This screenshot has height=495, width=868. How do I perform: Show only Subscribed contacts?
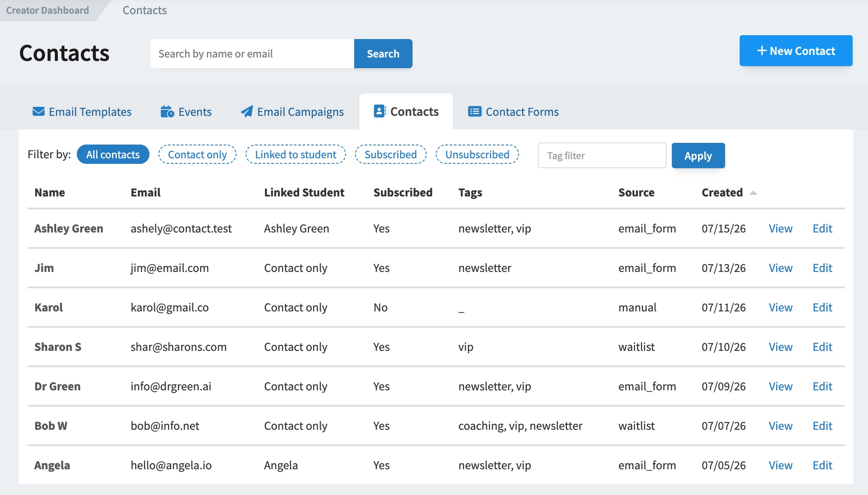coord(391,154)
